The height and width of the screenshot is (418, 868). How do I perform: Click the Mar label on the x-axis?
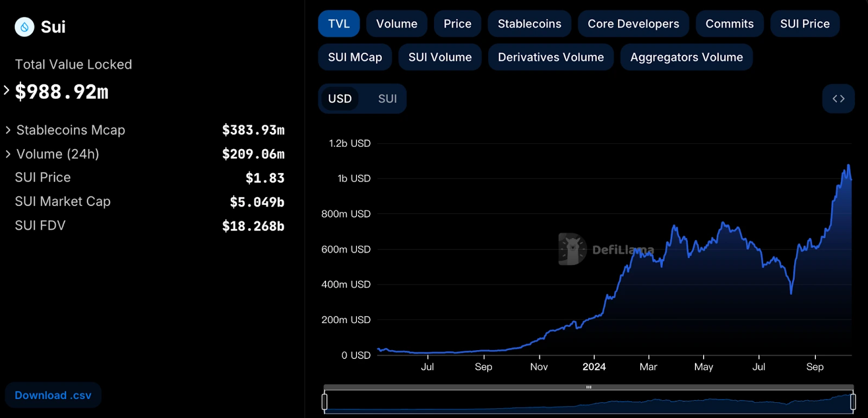648,367
